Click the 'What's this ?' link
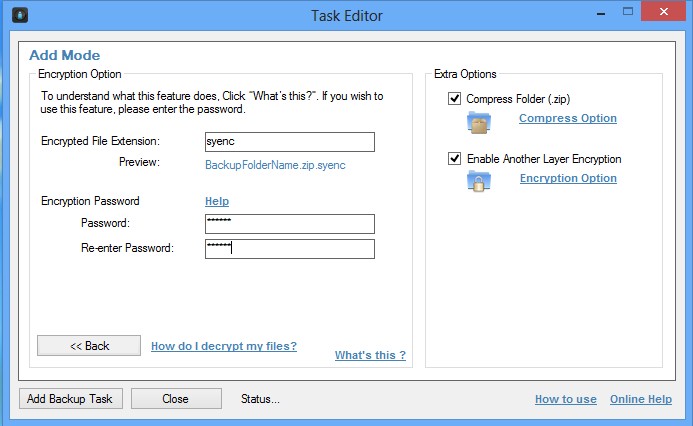693x426 pixels. (x=370, y=355)
